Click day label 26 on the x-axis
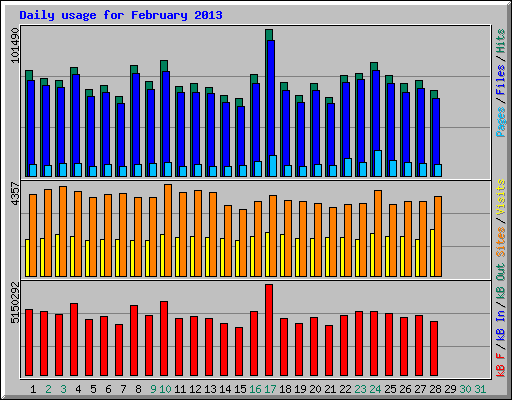Screen dimensions: 512x400 [x=405, y=389]
